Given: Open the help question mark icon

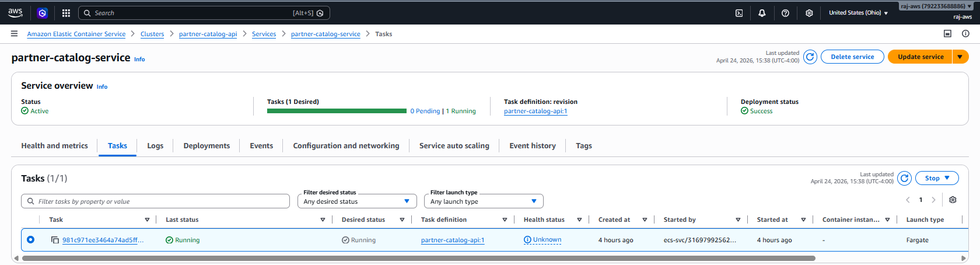Looking at the screenshot, I should pos(785,13).
